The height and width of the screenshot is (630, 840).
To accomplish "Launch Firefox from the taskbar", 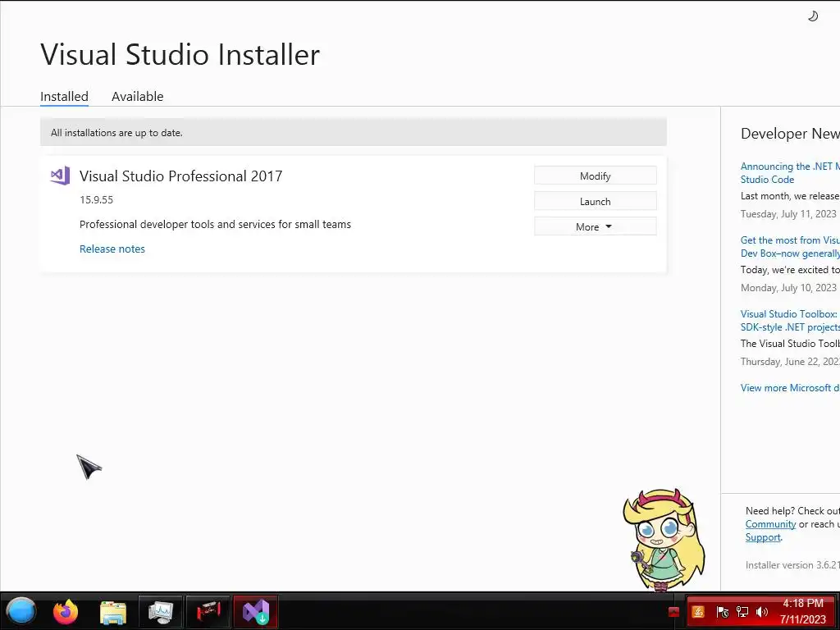I will pos(66,611).
